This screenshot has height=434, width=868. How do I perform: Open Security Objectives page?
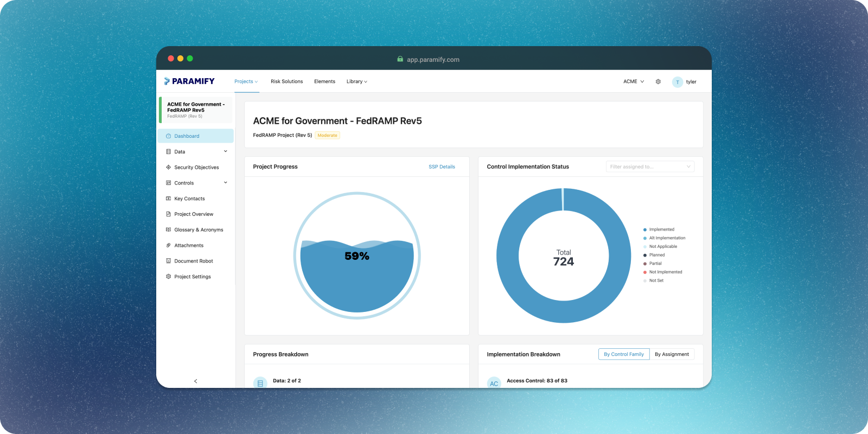pos(196,168)
